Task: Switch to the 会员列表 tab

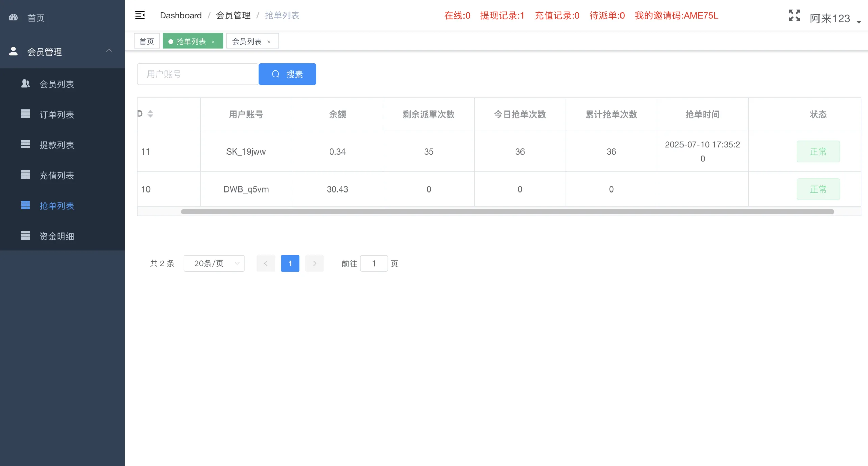Action: tap(247, 41)
